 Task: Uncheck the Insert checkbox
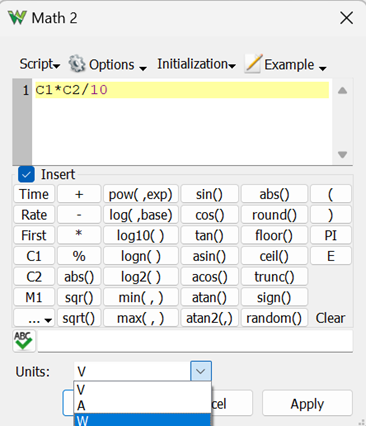(26, 174)
